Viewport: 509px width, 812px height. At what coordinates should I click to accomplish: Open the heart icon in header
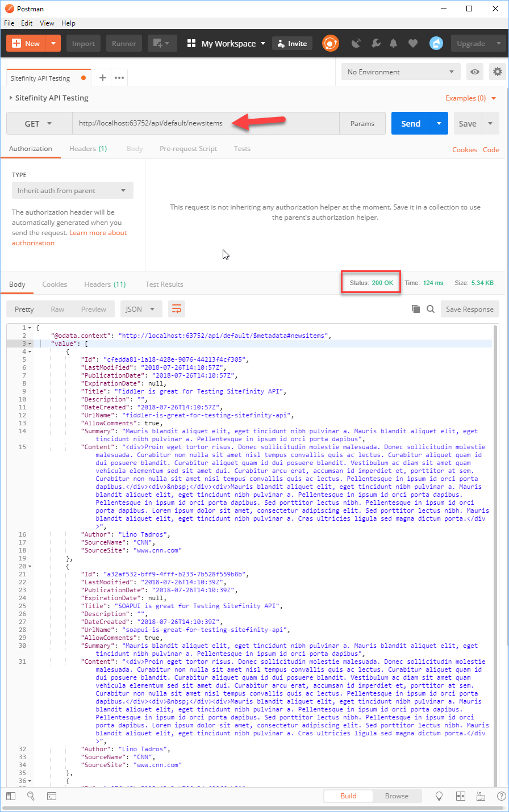[x=413, y=43]
